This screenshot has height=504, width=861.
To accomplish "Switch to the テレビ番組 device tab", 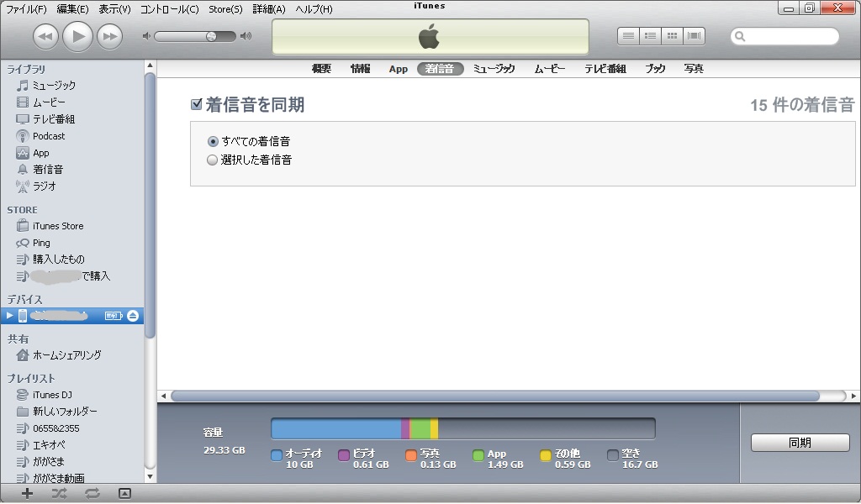I will coord(605,69).
